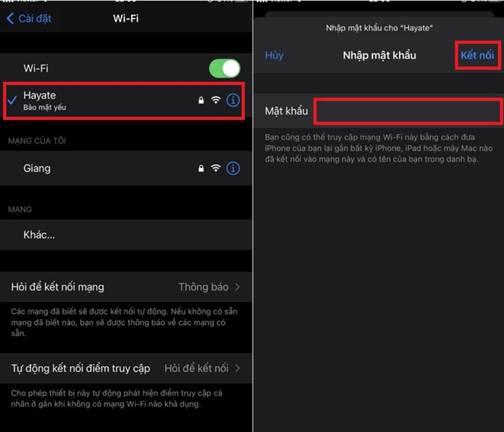Expand Tự động kết nối điểm truy cập chevron
The width and height of the screenshot is (504, 432).
tap(237, 368)
